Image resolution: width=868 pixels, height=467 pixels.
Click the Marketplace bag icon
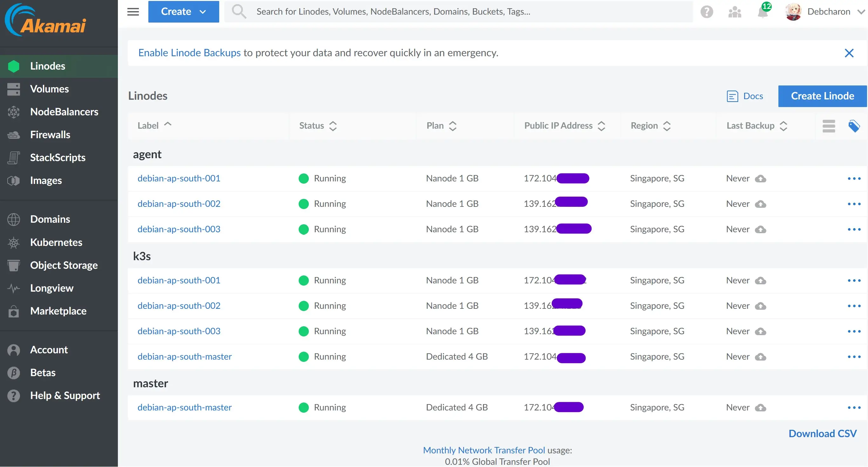pos(13,311)
